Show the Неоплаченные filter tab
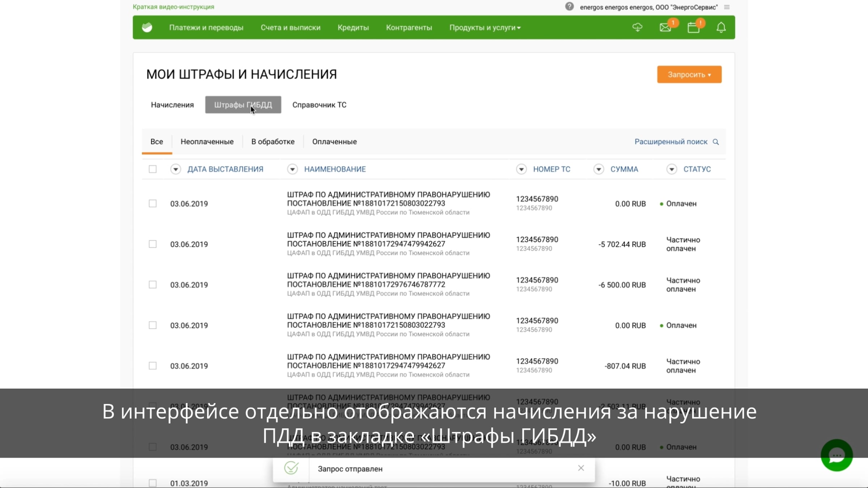Viewport: 868px width, 488px height. click(207, 142)
